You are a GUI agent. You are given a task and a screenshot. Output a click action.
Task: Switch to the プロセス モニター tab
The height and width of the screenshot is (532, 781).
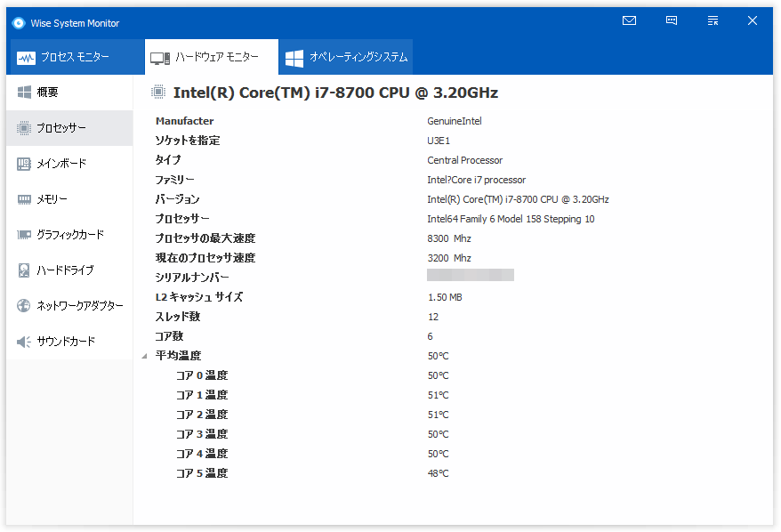point(77,57)
